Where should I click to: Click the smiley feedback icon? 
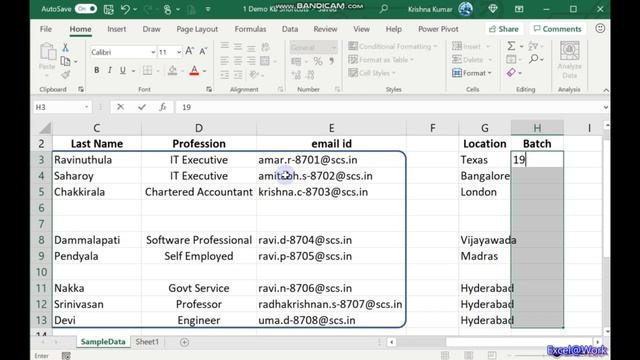click(x=600, y=29)
